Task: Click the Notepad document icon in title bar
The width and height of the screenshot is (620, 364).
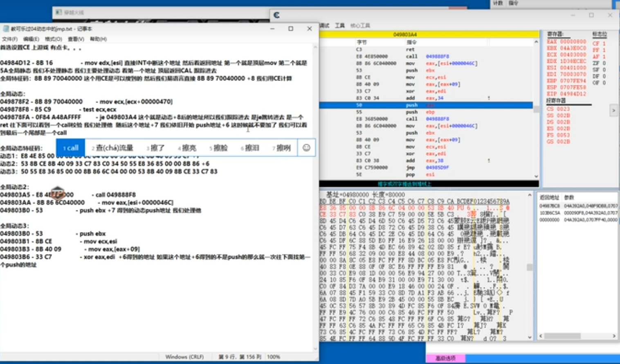Action: coord(6,29)
